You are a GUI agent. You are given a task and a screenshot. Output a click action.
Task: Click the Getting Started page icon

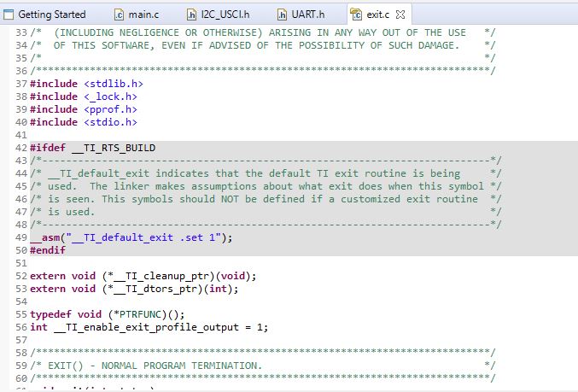pos(9,15)
